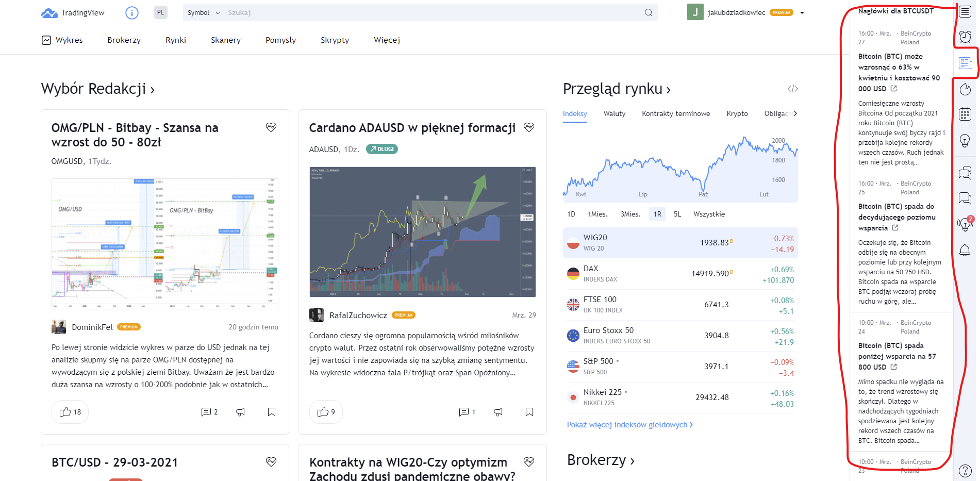Like the OMG/PLN idea with thumbs up
This screenshot has width=980, height=481.
coord(70,412)
